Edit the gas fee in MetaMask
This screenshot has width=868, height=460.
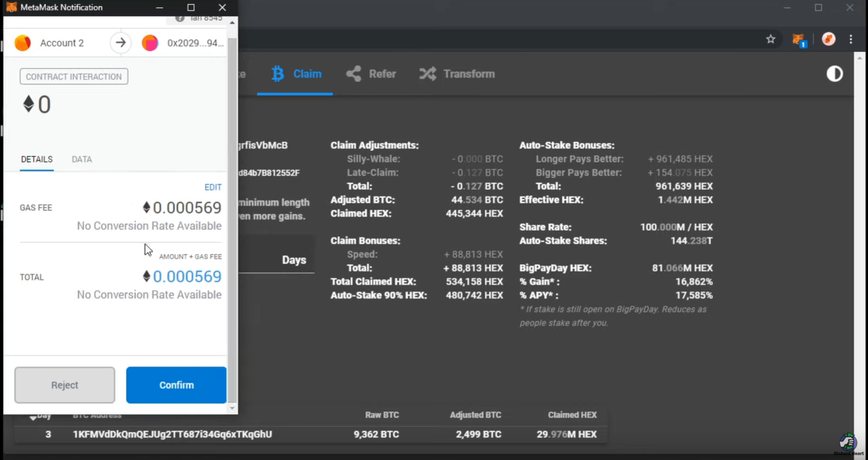pos(213,187)
